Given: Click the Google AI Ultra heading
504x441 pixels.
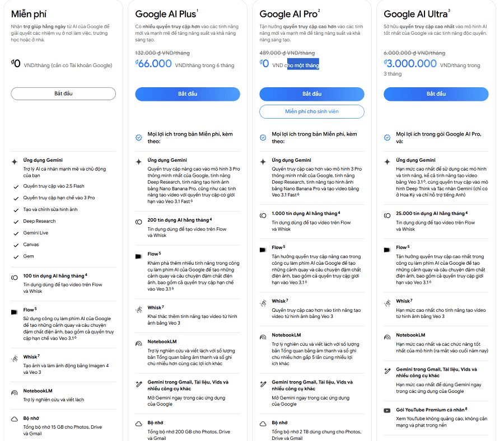Looking at the screenshot, I should (x=417, y=14).
